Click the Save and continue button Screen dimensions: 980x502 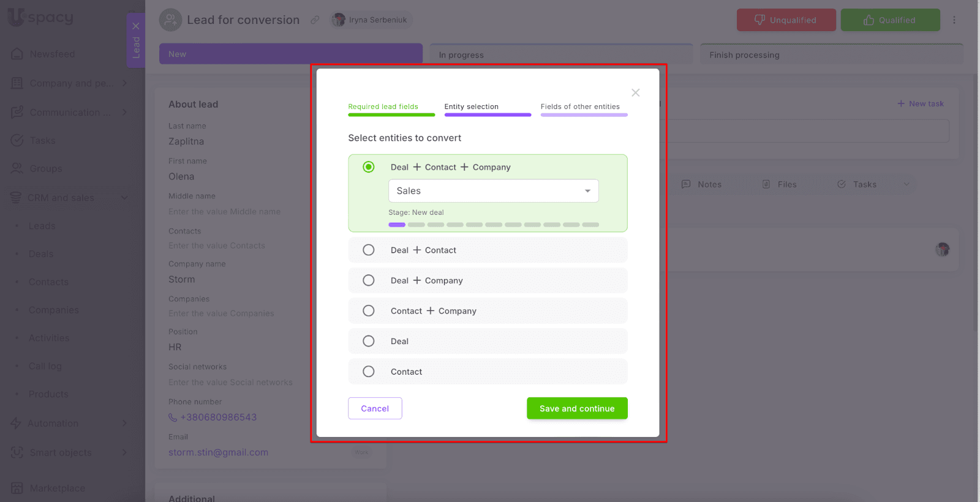click(x=576, y=408)
